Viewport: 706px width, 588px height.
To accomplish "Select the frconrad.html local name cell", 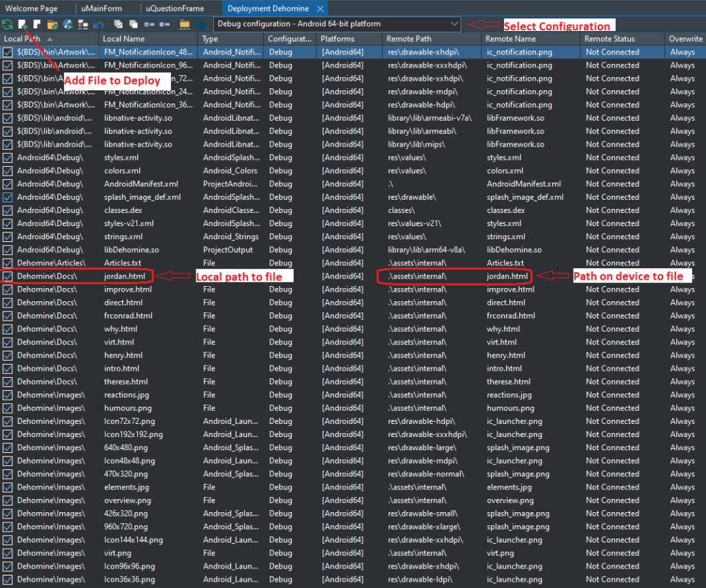I will point(128,316).
